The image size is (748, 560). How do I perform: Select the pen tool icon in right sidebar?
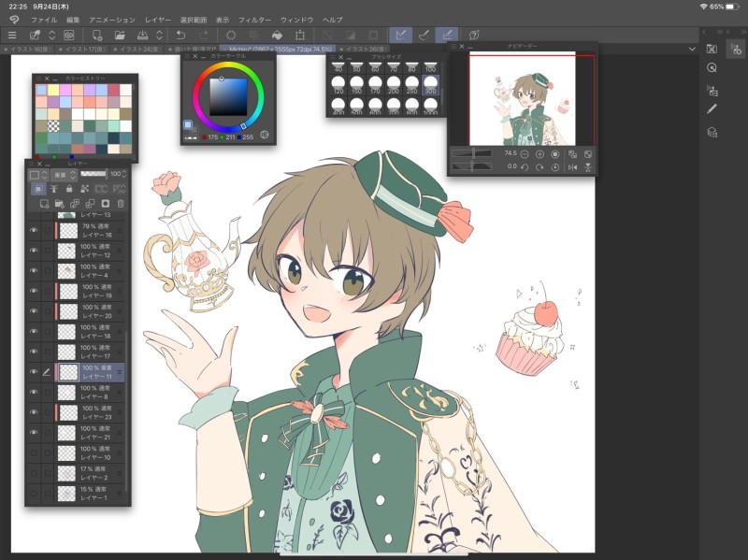712,109
